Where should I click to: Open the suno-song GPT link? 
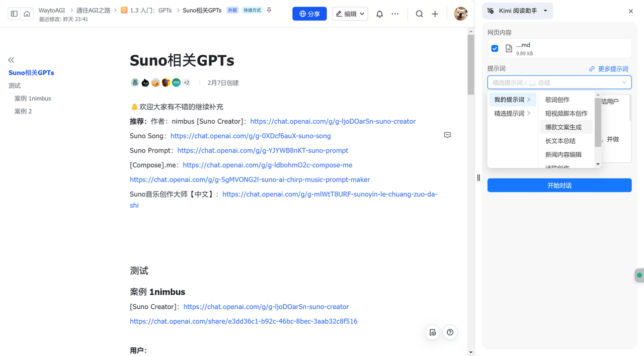(251, 136)
